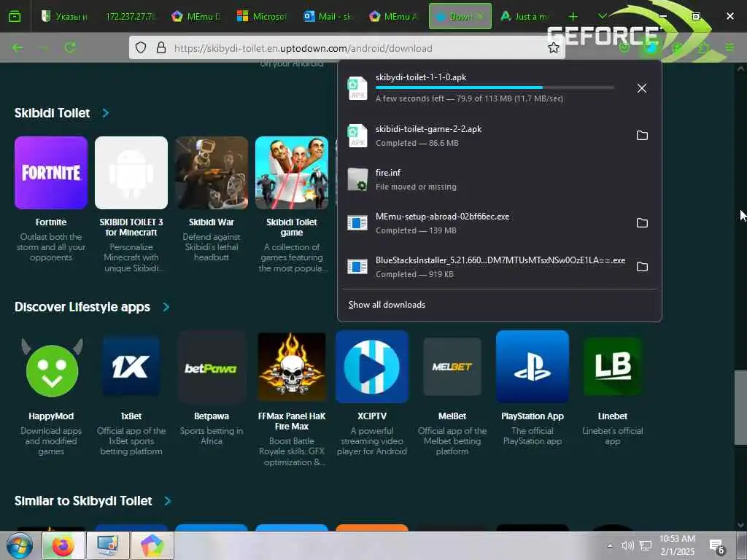Open the volume speaker tray icon
The image size is (747, 560).
coord(627,545)
